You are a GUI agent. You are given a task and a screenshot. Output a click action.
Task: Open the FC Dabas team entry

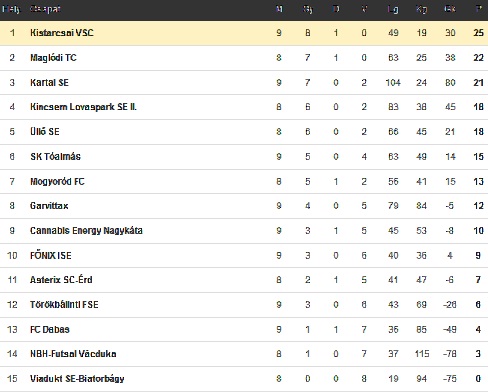tap(50, 329)
